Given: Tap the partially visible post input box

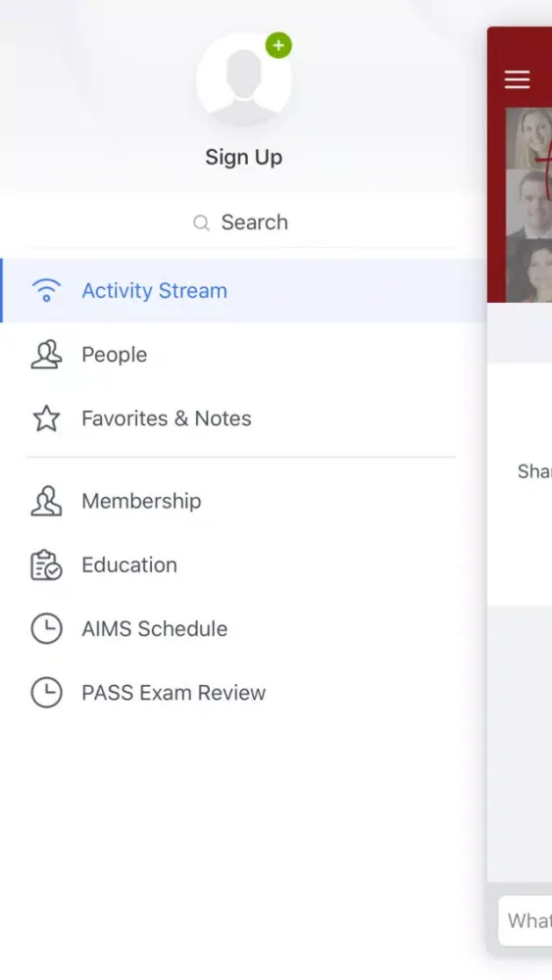Looking at the screenshot, I should 526,920.
